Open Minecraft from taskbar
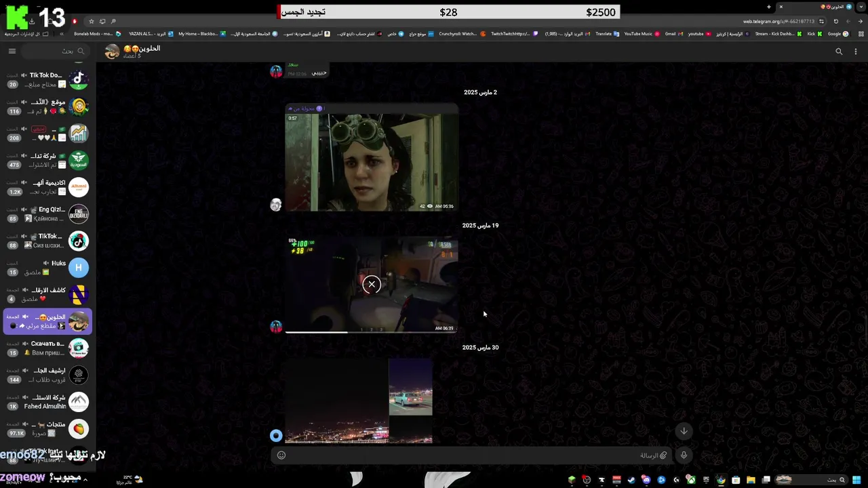 click(572, 480)
